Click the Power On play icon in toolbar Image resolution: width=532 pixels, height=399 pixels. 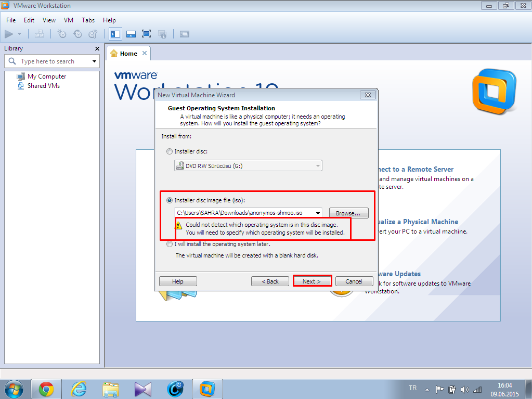click(9, 34)
